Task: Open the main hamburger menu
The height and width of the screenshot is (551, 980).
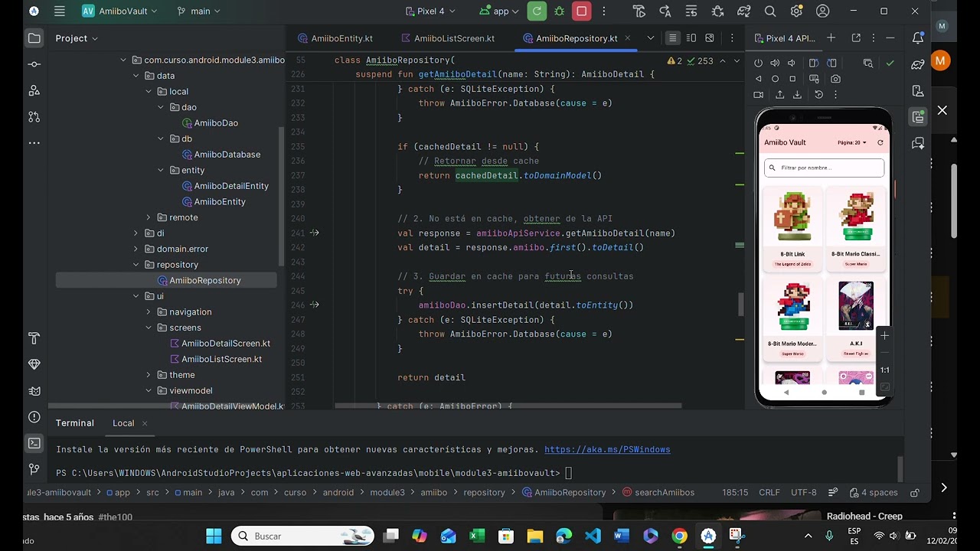Action: click(60, 11)
